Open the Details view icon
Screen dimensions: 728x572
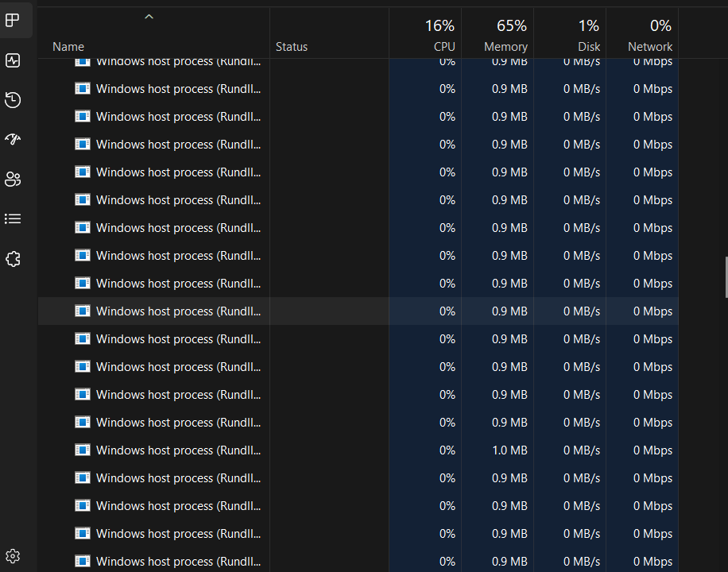[13, 218]
